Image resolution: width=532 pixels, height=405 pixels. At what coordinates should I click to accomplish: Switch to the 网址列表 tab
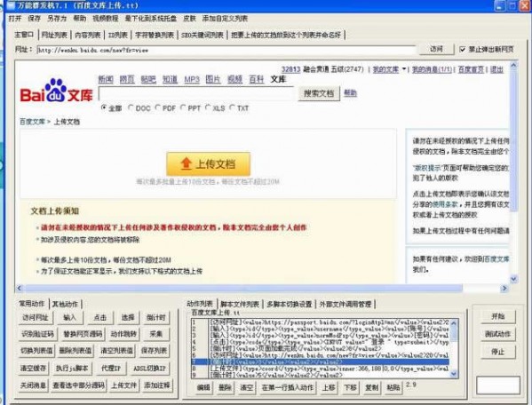54,35
